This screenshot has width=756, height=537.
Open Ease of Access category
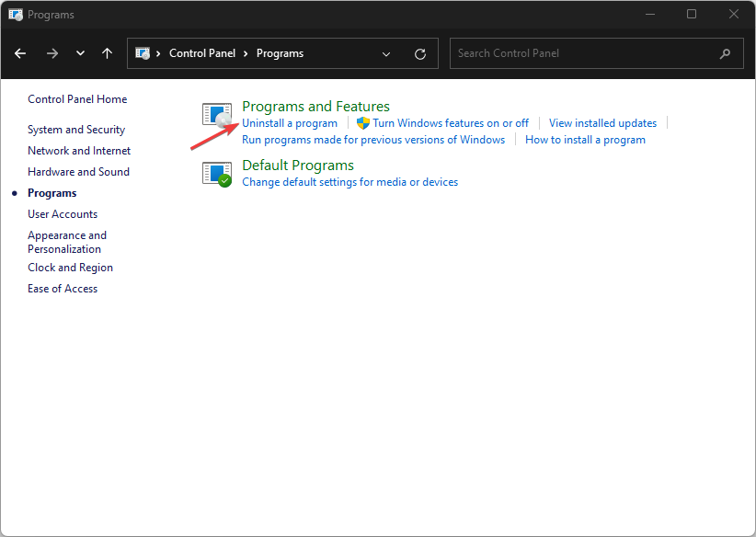pyautogui.click(x=63, y=289)
